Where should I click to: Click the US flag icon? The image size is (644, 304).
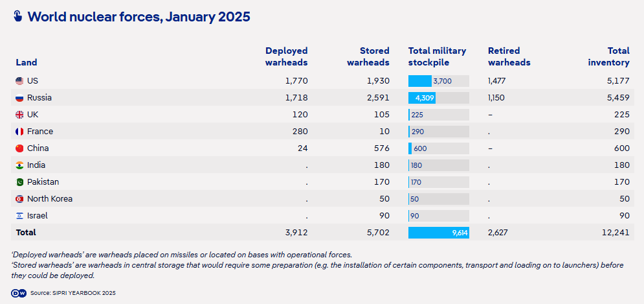[19, 81]
